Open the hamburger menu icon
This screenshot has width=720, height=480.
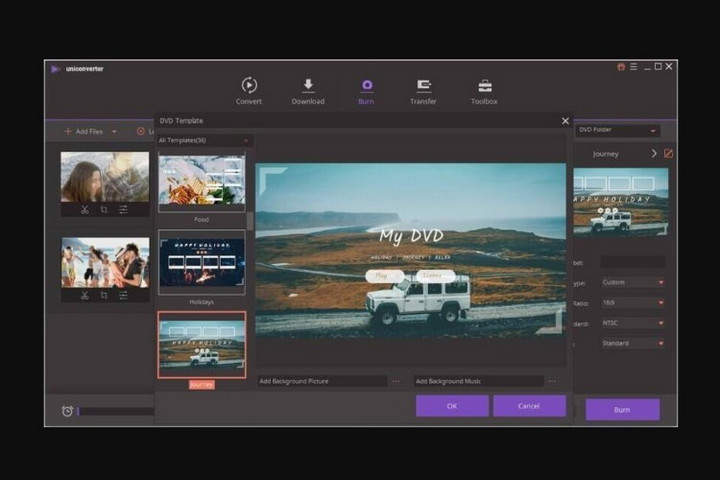point(634,67)
